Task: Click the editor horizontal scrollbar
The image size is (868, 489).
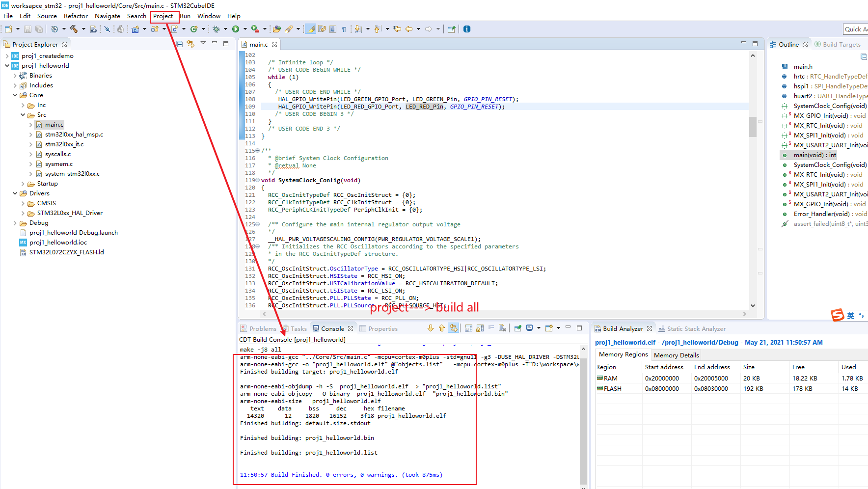Action: pos(504,314)
